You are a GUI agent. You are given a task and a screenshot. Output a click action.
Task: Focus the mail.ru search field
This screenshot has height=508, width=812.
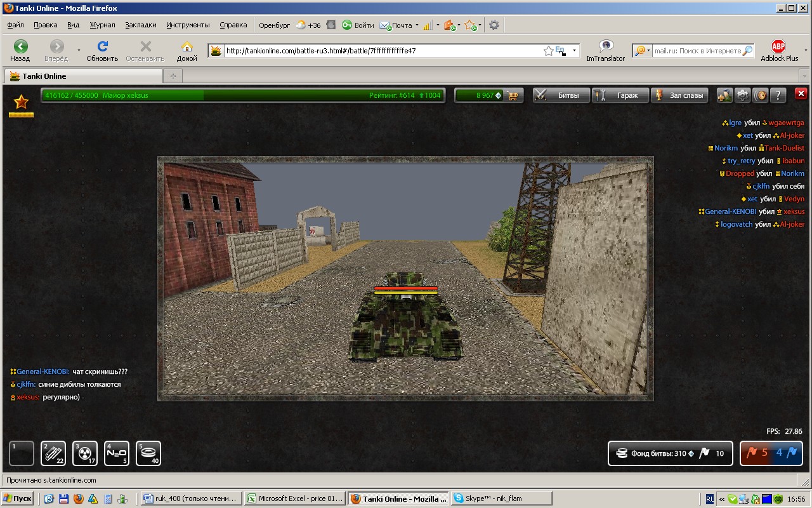point(698,51)
